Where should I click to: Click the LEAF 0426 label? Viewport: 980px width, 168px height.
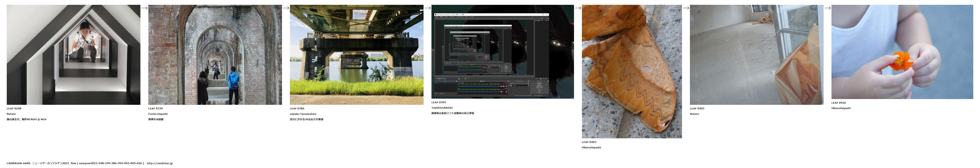click(838, 103)
